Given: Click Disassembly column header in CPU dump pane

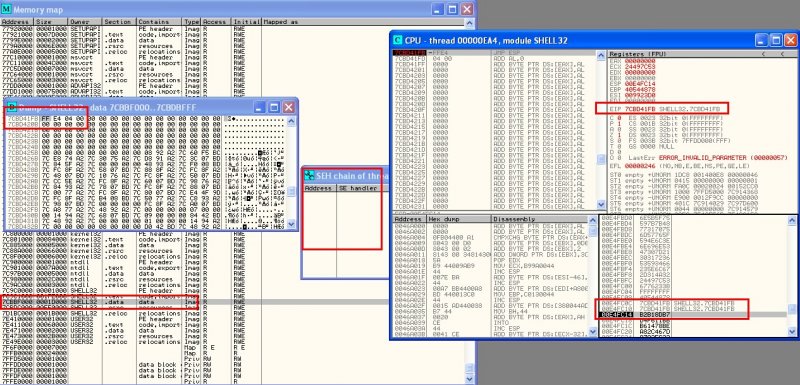Looking at the screenshot, I should tap(539, 219).
